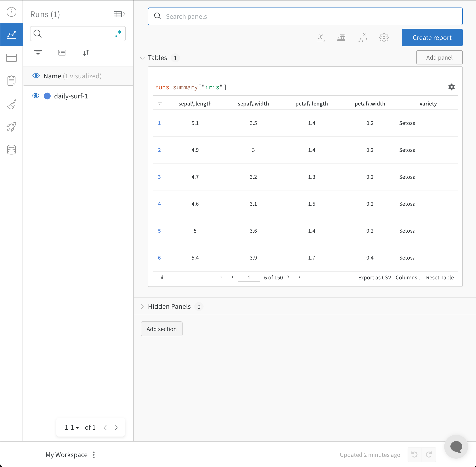
Task: Click the paintbrush icon in sidebar
Action: pyautogui.click(x=11, y=104)
